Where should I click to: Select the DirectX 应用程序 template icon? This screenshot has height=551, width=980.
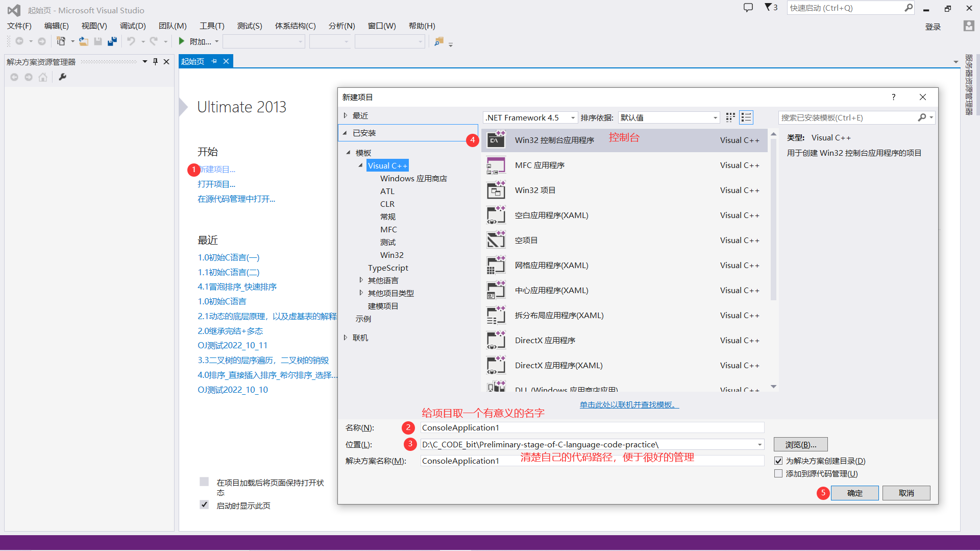point(496,341)
